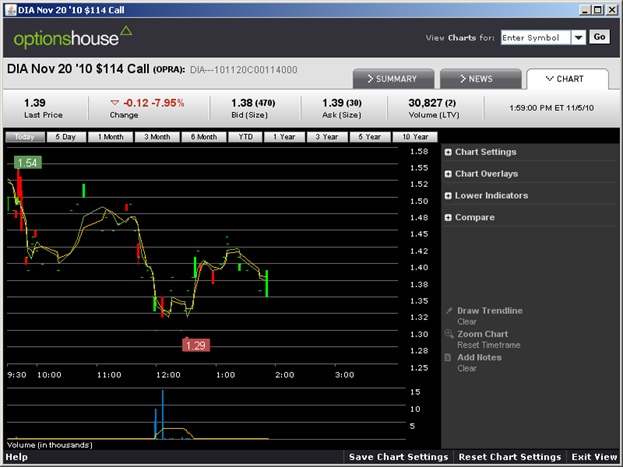This screenshot has width=623, height=469.
Task: Click Clear under Add Notes
Action: click(466, 368)
